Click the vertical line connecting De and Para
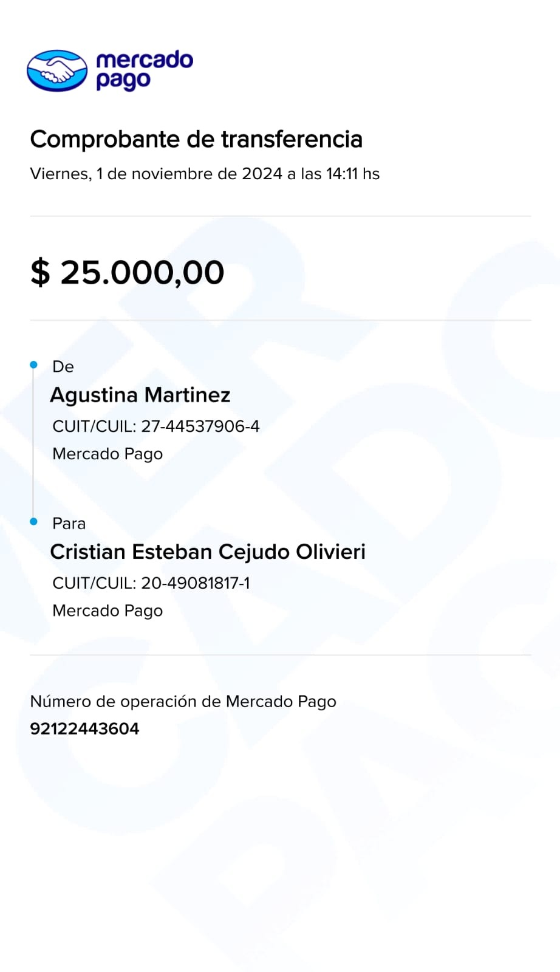Screen dimensions: 560x972 tap(33, 443)
